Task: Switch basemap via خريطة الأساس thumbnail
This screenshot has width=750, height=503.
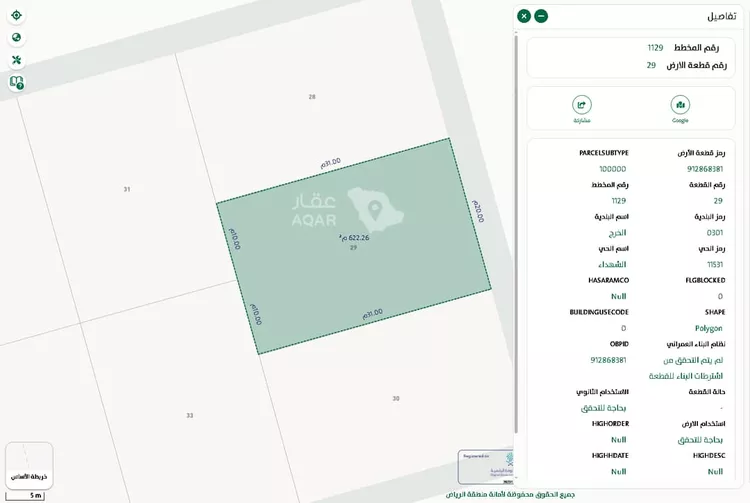Action: tap(29, 465)
